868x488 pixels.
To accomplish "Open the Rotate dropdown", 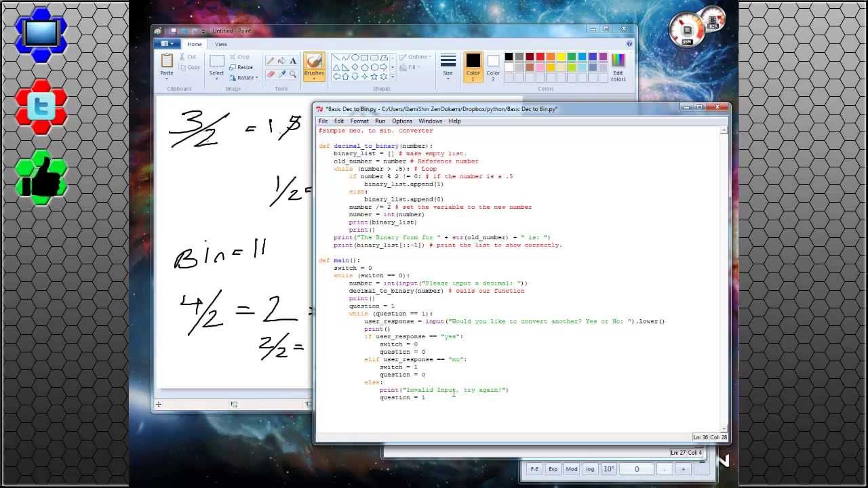I will click(243, 77).
